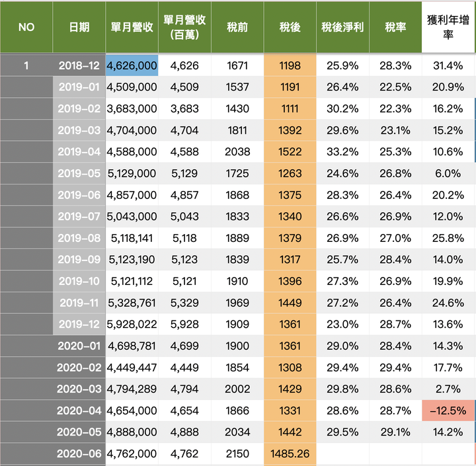Click the 稅後 value 1485.26
This screenshot has width=476, height=466.
[x=290, y=453]
